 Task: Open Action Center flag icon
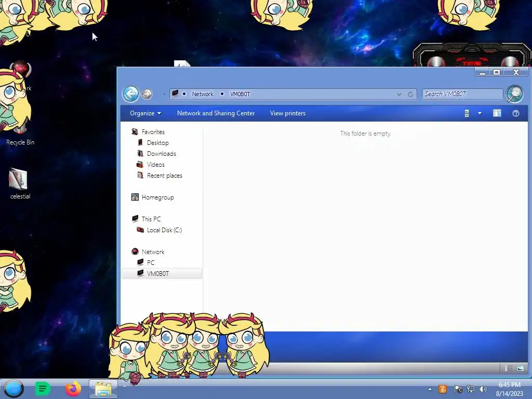[458, 389]
